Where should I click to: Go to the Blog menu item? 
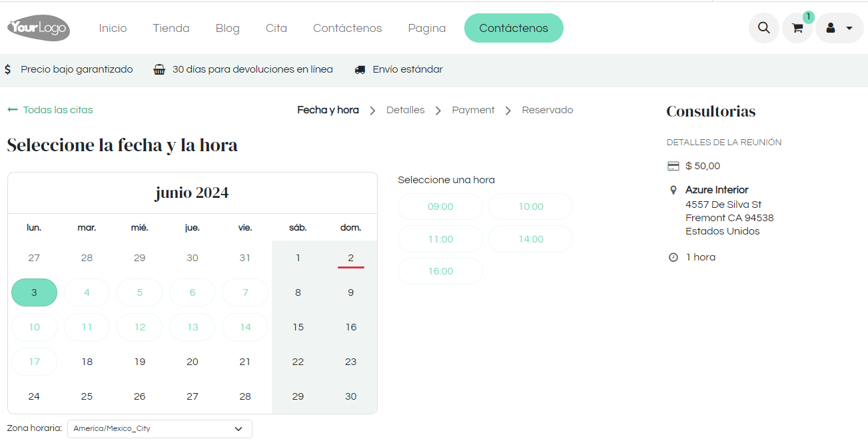[x=227, y=28]
